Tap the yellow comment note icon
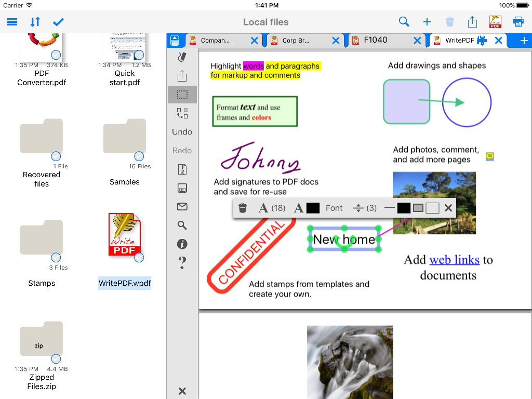 pos(489,156)
